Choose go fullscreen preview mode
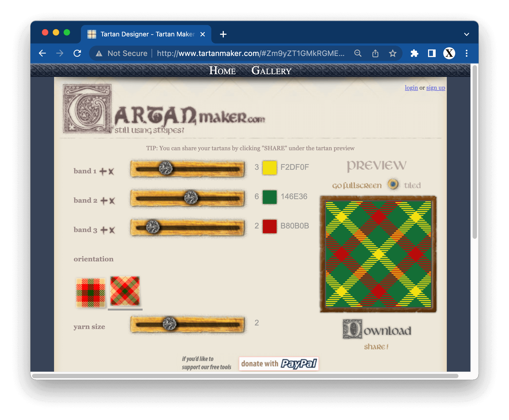Screen dimensions: 509x420 [357, 186]
